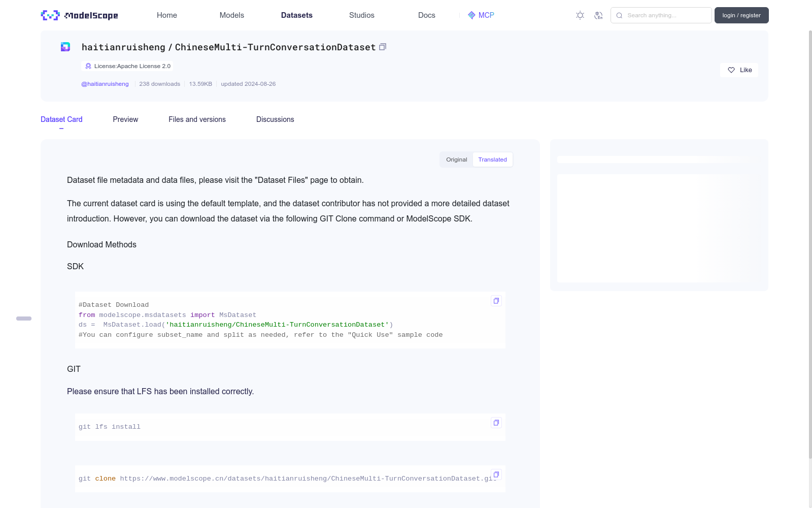Image resolution: width=812 pixels, height=508 pixels.
Task: Select the Dataset Card tab
Action: tap(61, 119)
